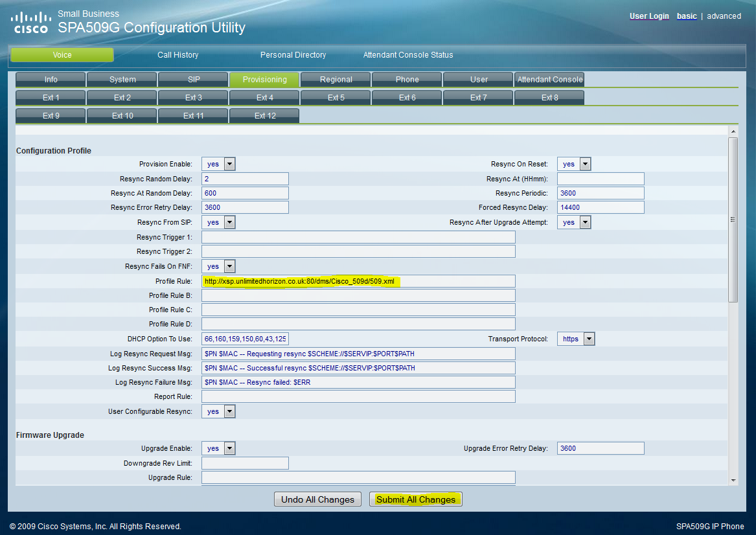Open the Provision Enable dropdown

coord(218,164)
